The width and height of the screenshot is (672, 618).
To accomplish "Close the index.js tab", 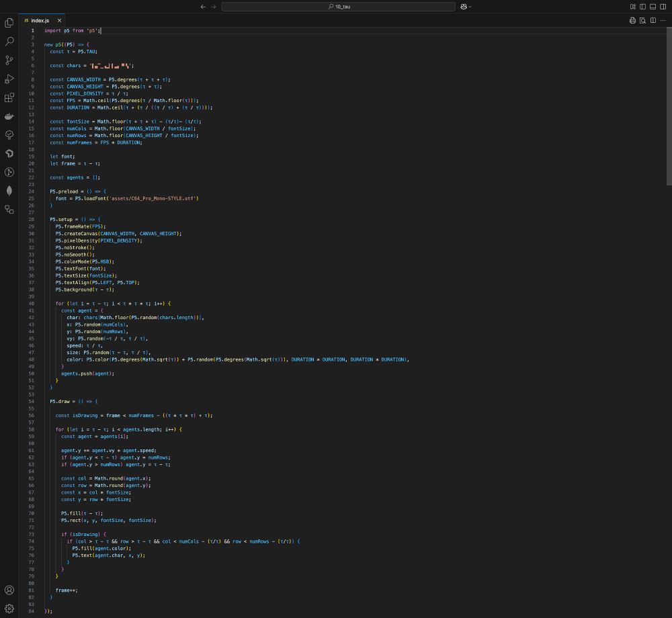I will [59, 21].
